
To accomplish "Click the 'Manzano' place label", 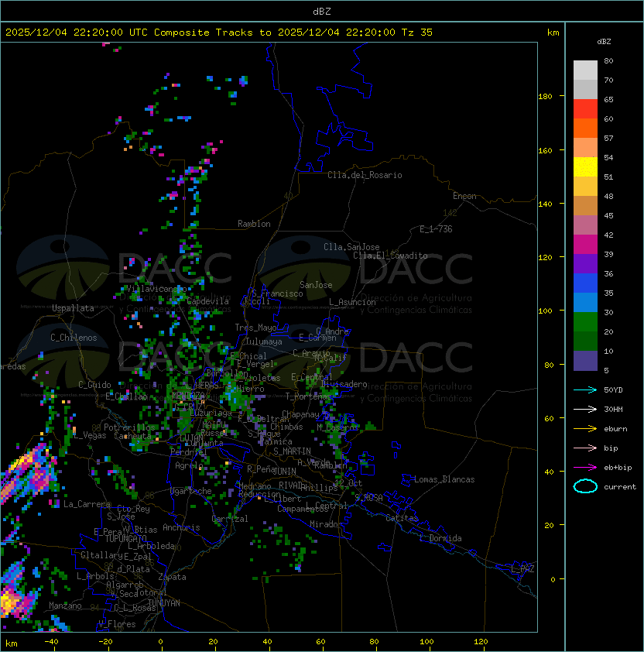I will (65, 606).
